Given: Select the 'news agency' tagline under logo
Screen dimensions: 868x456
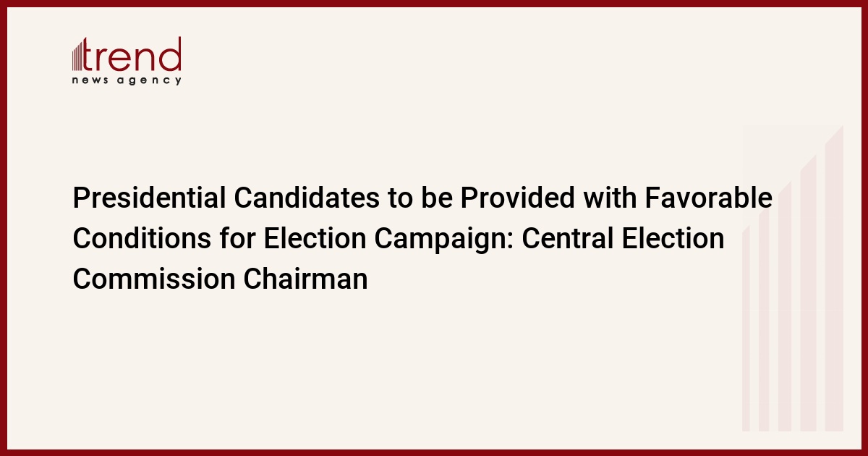Looking at the screenshot, I should tap(127, 81).
